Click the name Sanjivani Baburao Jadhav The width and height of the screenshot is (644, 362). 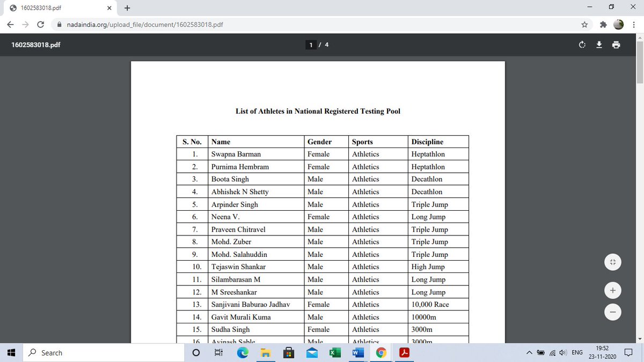point(251,304)
